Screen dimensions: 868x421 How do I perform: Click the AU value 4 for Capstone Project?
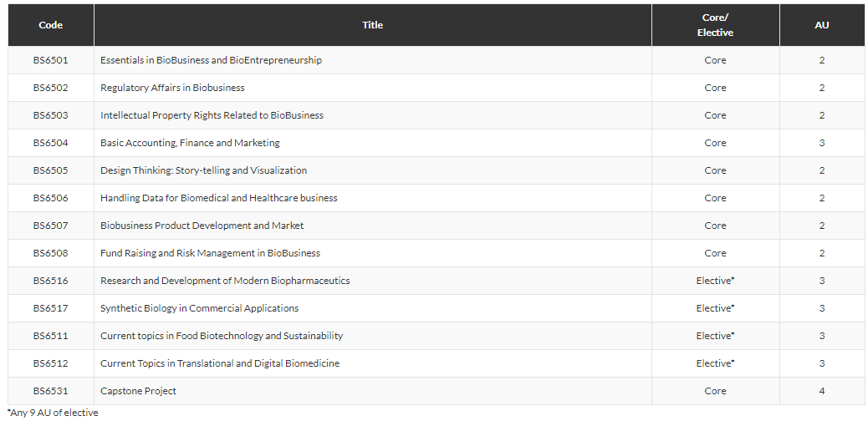pos(821,391)
